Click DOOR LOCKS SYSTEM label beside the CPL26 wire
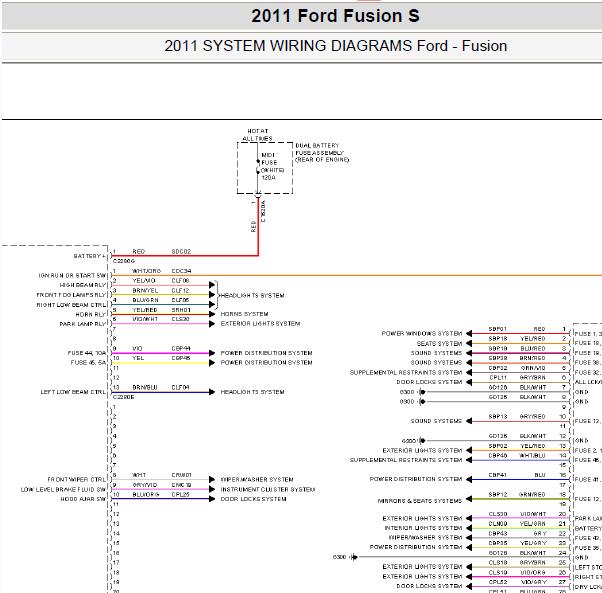This screenshot has width=602, height=593. tap(253, 499)
